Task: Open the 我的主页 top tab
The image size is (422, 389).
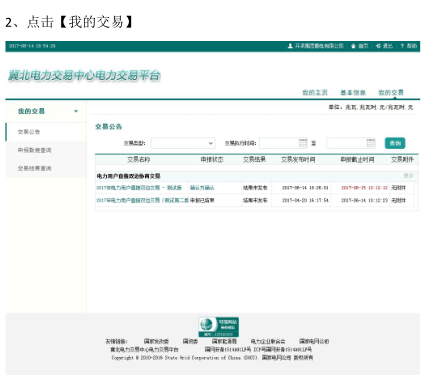Action: [315, 92]
